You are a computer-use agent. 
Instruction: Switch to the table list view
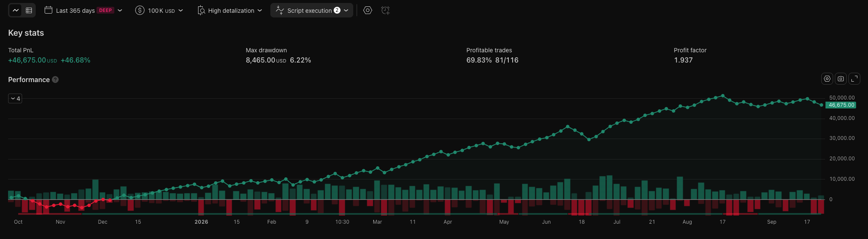pyautogui.click(x=29, y=10)
